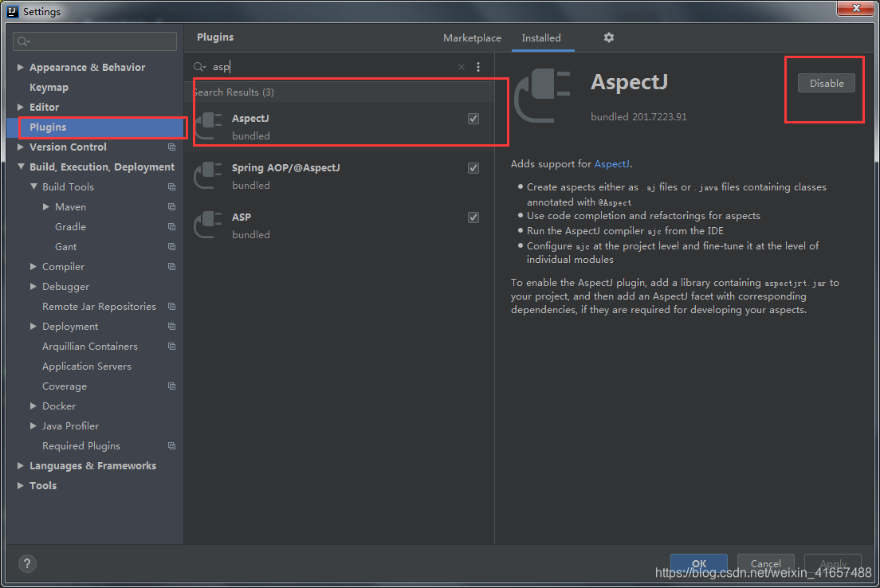This screenshot has width=880, height=588.
Task: Click the project-level icon beside Remote Jar Repositories
Action: tap(171, 306)
